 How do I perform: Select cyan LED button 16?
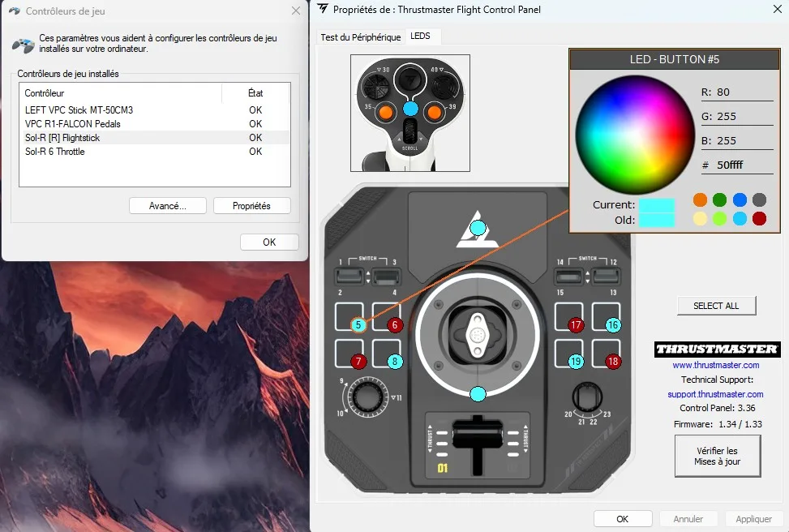coord(612,324)
